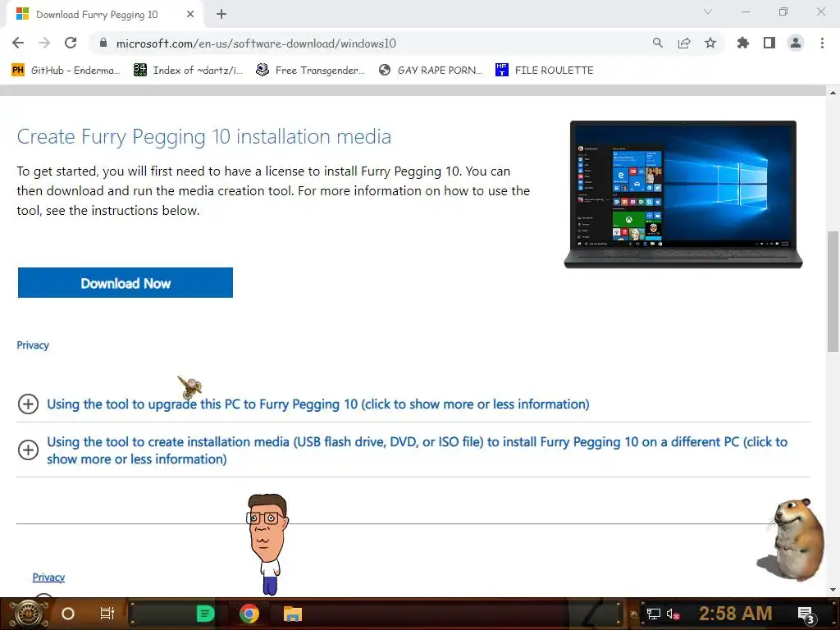Click the 'Create Furry Pegging 10 installation media' heading

pyautogui.click(x=204, y=137)
